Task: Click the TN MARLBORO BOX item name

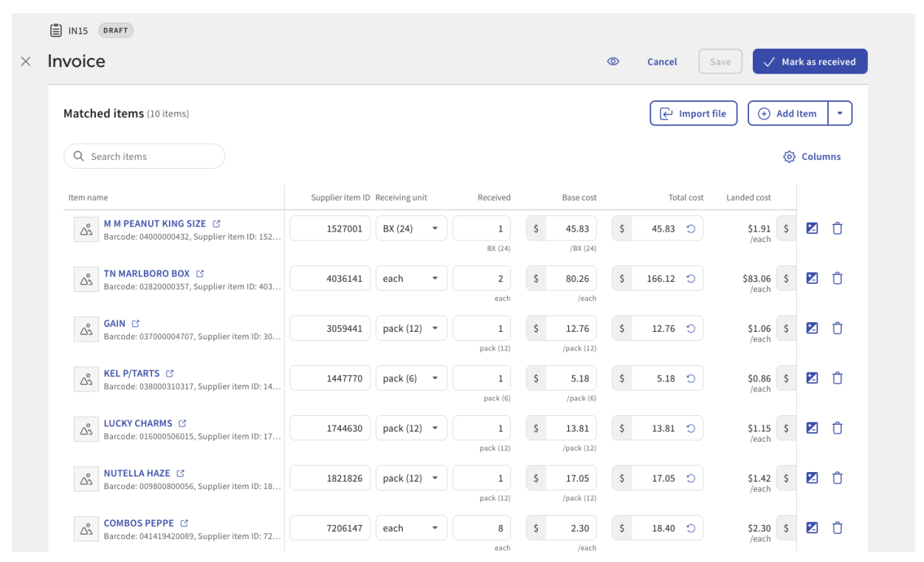Action: (x=147, y=274)
